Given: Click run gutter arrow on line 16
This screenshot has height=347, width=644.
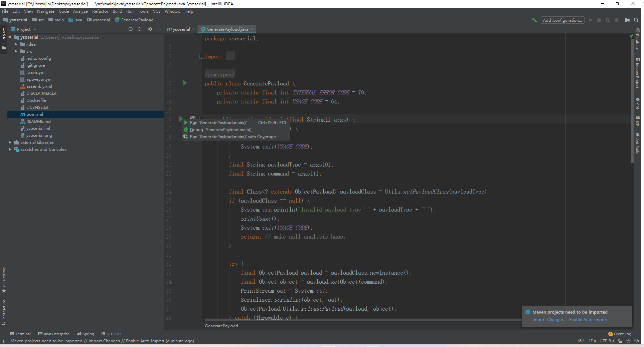Looking at the screenshot, I should [x=181, y=118].
